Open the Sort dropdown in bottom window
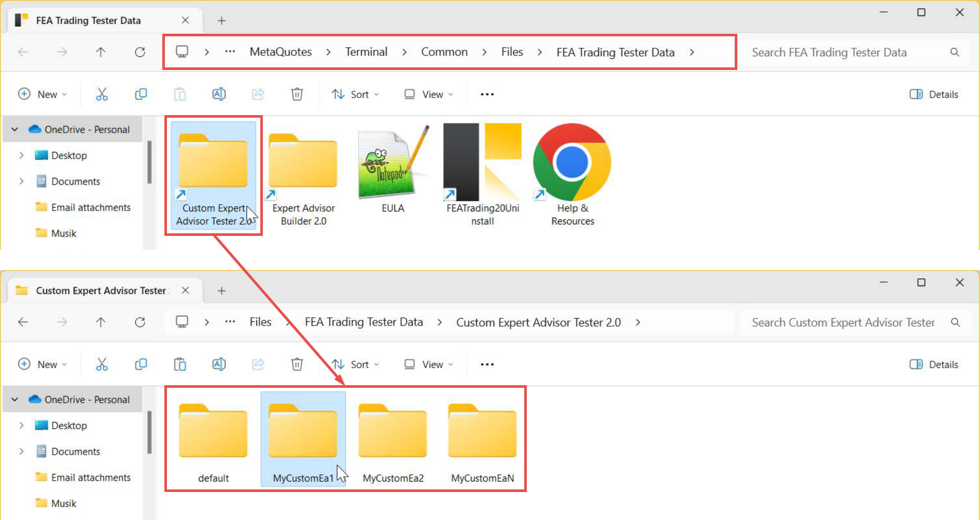 coord(356,364)
